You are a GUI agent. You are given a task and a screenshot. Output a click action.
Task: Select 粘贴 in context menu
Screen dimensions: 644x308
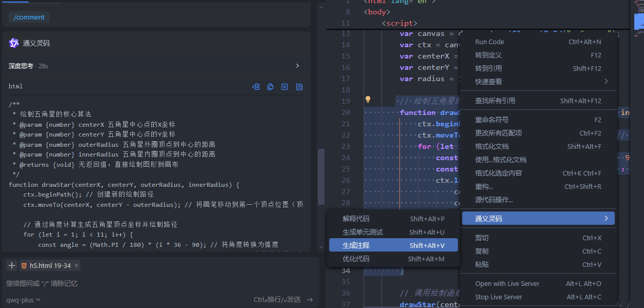538,264
